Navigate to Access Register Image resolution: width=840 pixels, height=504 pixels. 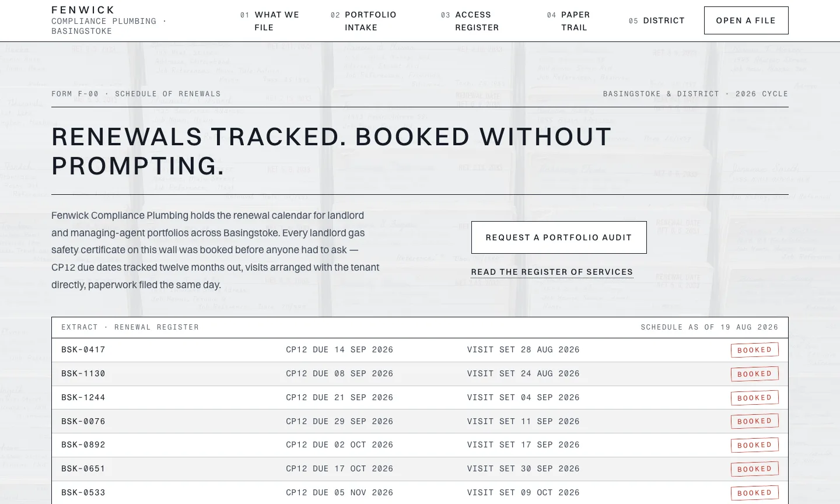click(470, 21)
